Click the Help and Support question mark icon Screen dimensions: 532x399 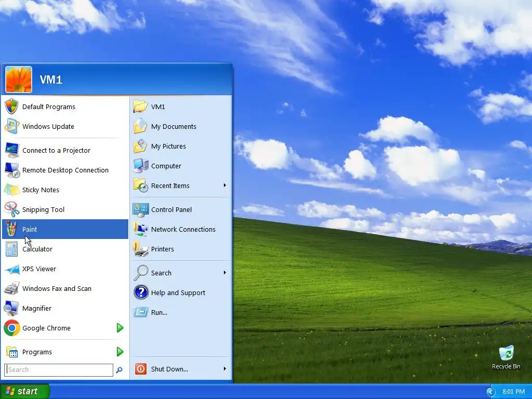(x=140, y=292)
